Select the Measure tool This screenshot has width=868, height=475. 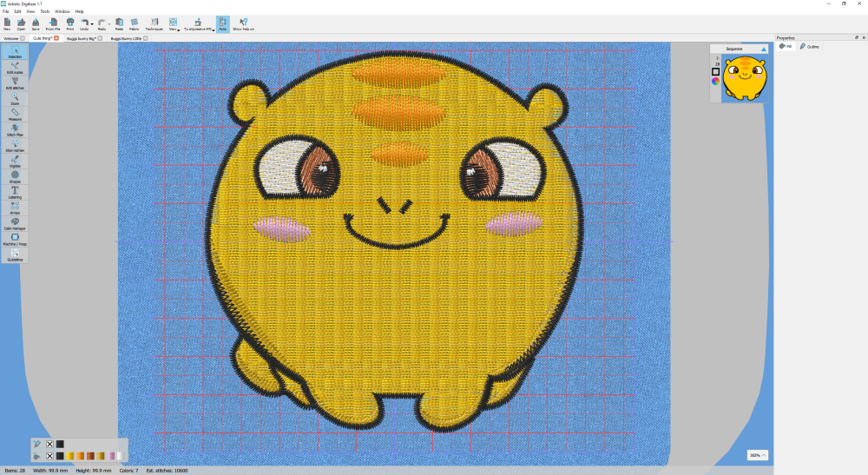coord(15,115)
